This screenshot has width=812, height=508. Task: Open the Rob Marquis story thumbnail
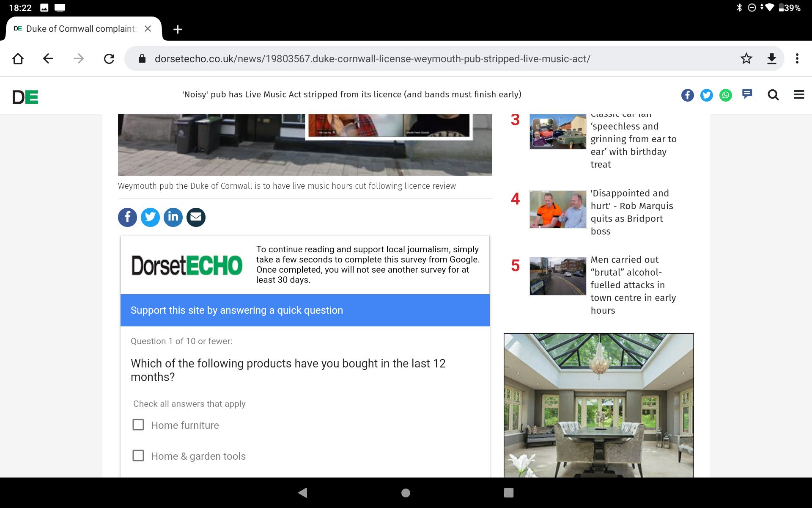pos(558,210)
